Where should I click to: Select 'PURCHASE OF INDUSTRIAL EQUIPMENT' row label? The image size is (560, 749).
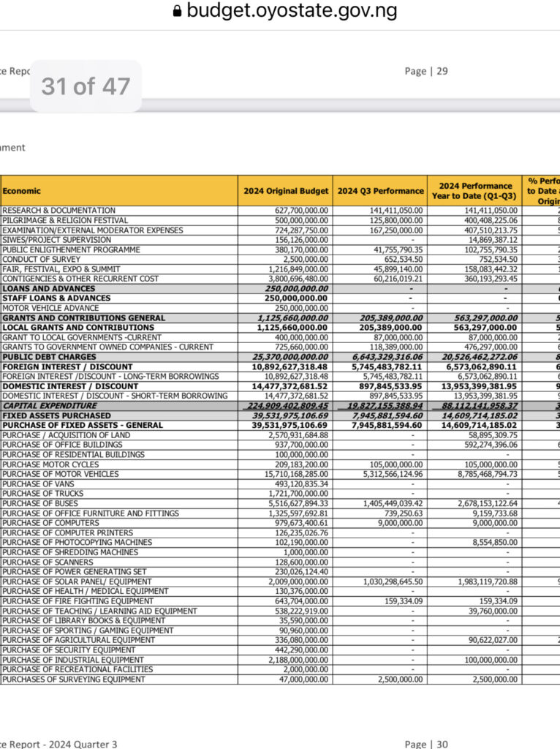pyautogui.click(x=73, y=660)
